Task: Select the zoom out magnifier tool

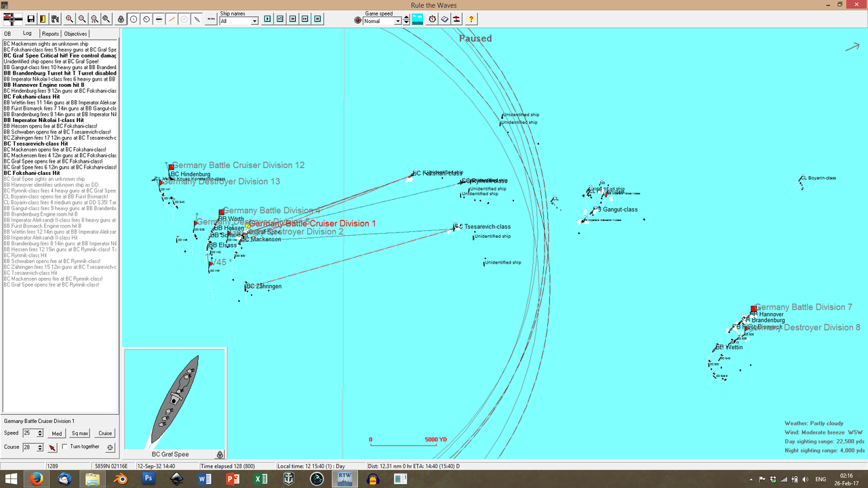Action: click(x=81, y=19)
